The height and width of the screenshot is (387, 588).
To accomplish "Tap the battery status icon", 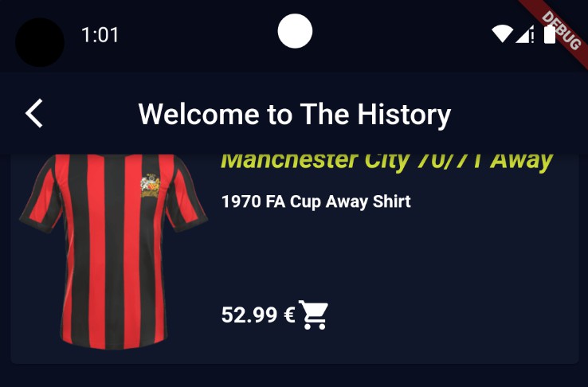I will (550, 34).
